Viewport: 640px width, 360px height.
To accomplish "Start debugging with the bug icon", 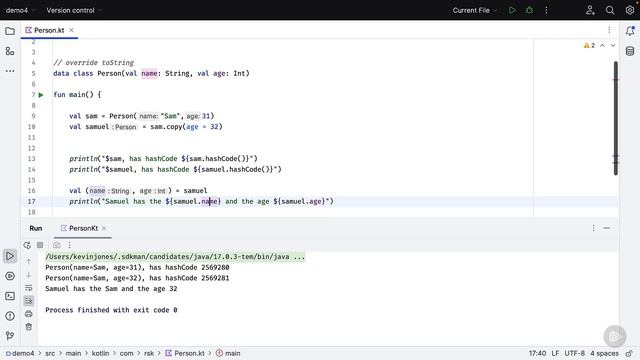I will (529, 10).
